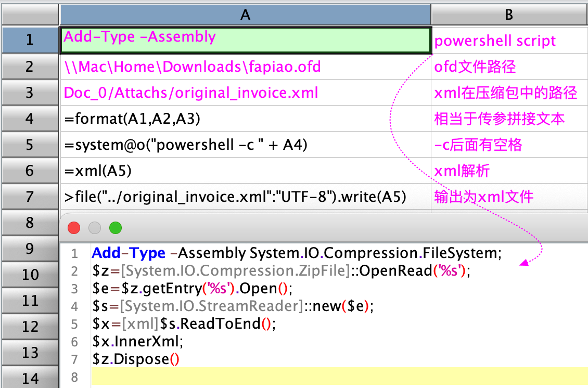The width and height of the screenshot is (588, 388).
Task: Click row 2 header
Action: point(30,67)
